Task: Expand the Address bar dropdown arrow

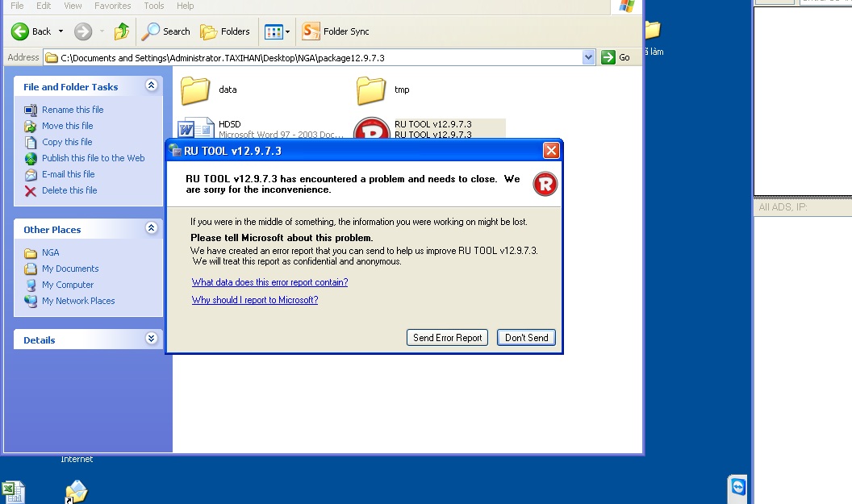Action: tap(588, 57)
